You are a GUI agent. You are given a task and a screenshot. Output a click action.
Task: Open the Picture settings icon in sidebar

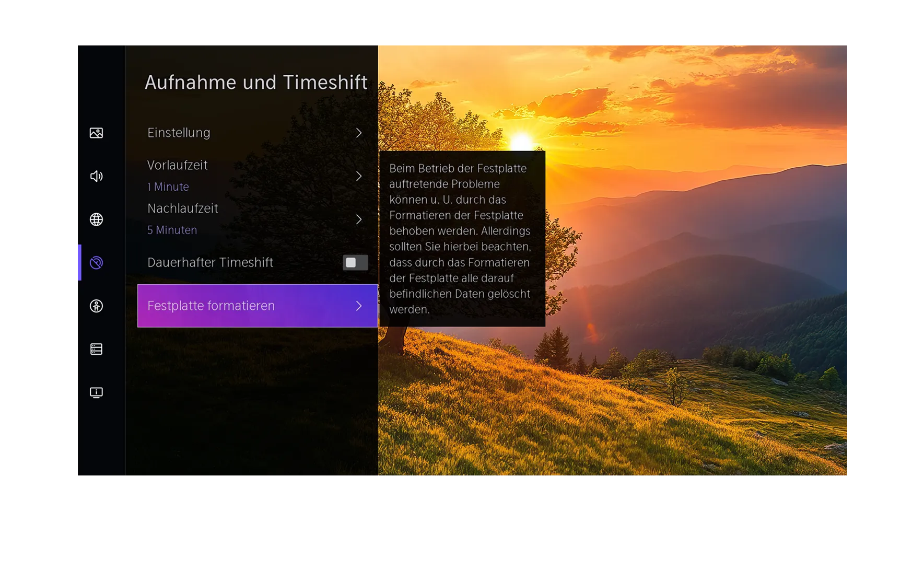(x=96, y=133)
